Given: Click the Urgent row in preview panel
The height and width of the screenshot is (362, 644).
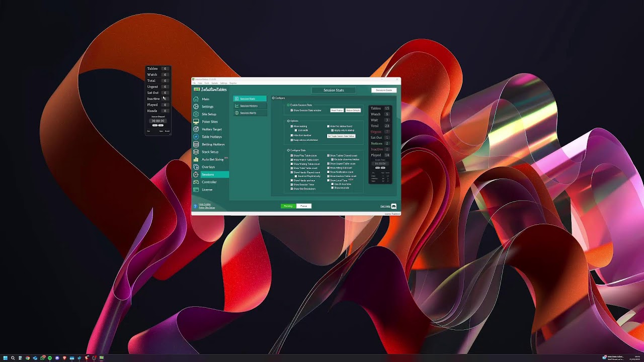Looking at the screenshot, I should point(380,132).
